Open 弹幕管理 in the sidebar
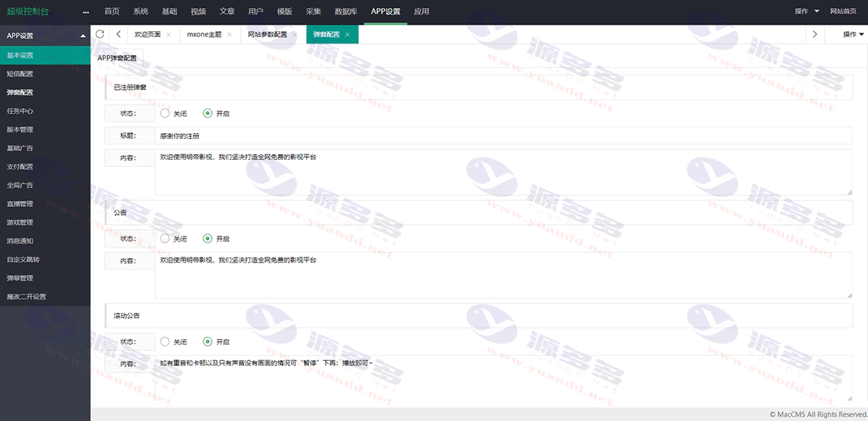This screenshot has height=421, width=868. [x=45, y=278]
